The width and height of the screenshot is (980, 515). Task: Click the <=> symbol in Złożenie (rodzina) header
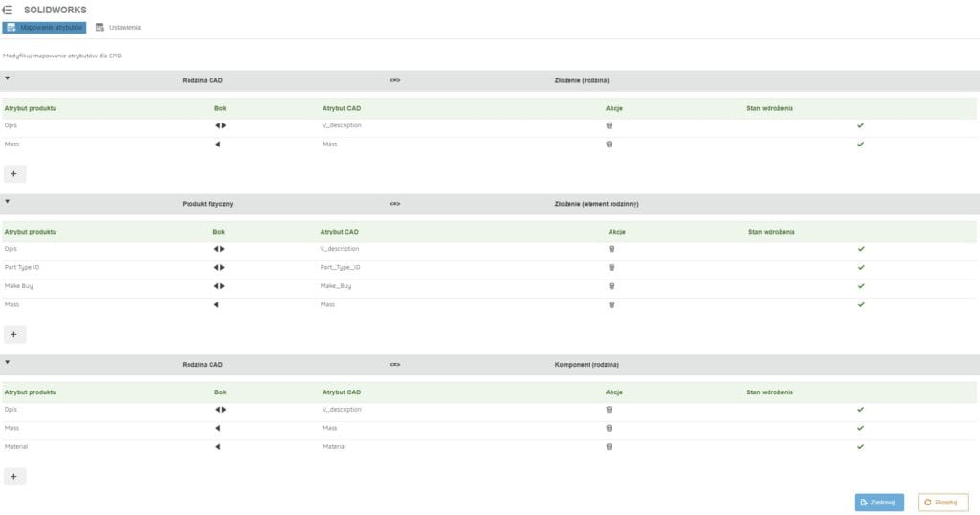394,80
